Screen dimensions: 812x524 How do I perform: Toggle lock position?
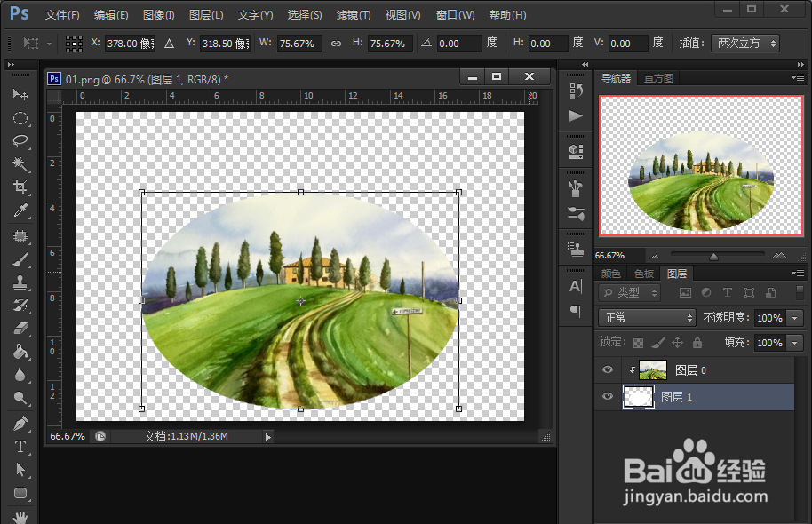coord(677,343)
